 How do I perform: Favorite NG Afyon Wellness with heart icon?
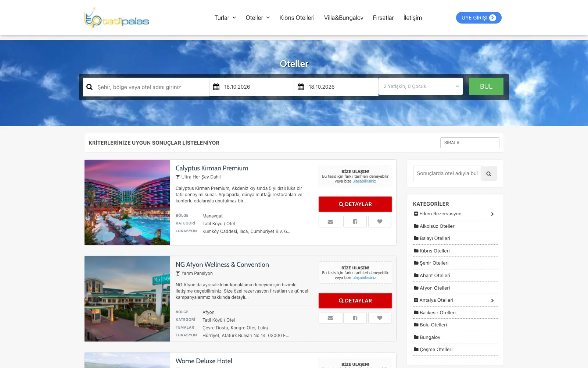pos(380,318)
